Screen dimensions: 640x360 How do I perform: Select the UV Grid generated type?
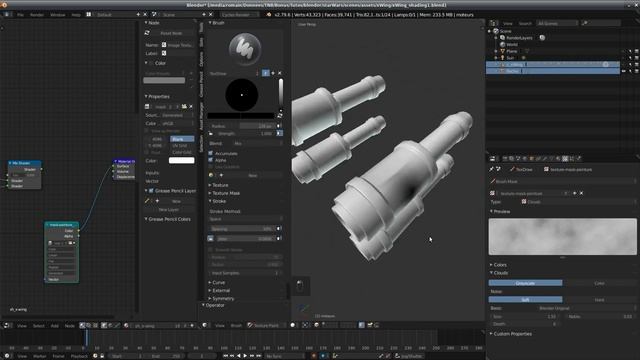tap(182, 146)
